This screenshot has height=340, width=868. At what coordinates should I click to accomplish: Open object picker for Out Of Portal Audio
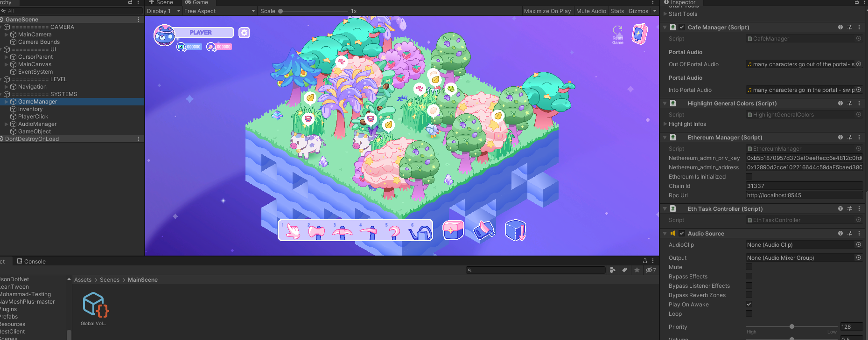click(x=859, y=64)
